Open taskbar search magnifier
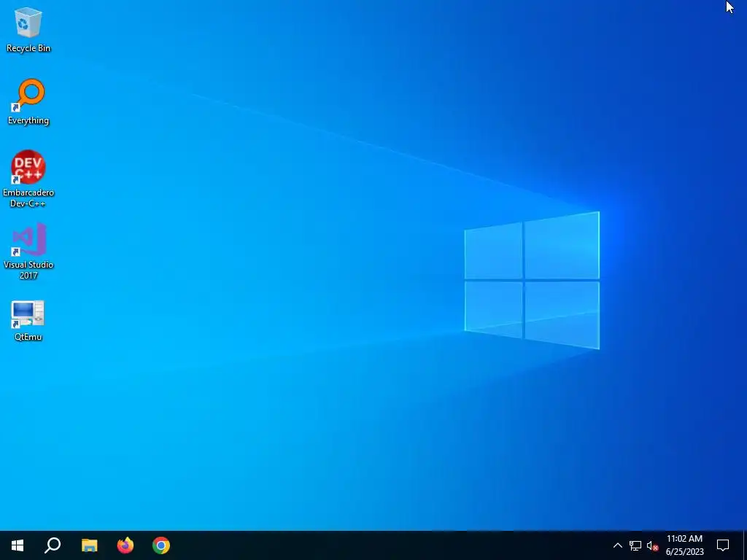 tap(53, 545)
